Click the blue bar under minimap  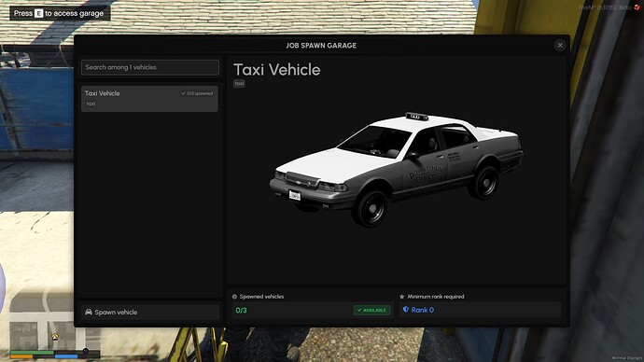click(x=66, y=356)
